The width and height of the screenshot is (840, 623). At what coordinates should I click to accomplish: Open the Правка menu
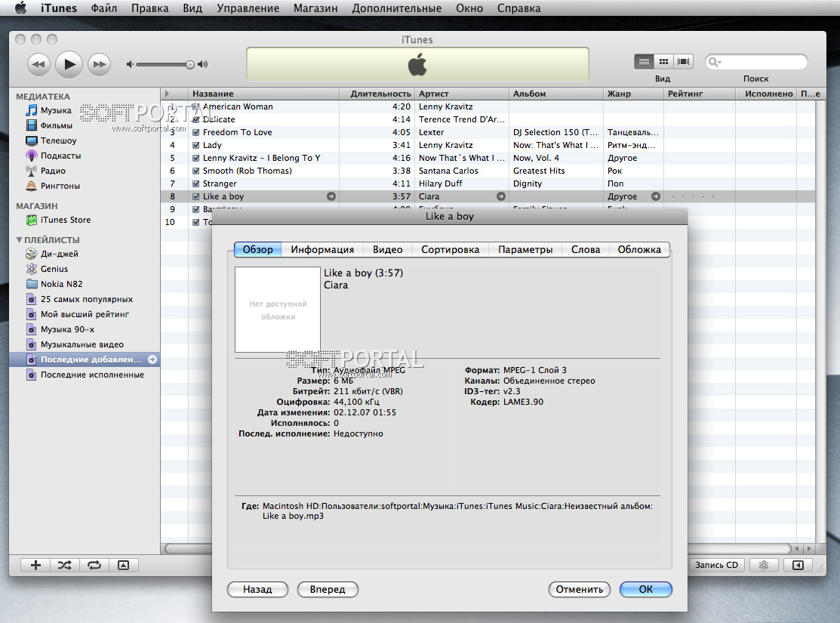150,8
